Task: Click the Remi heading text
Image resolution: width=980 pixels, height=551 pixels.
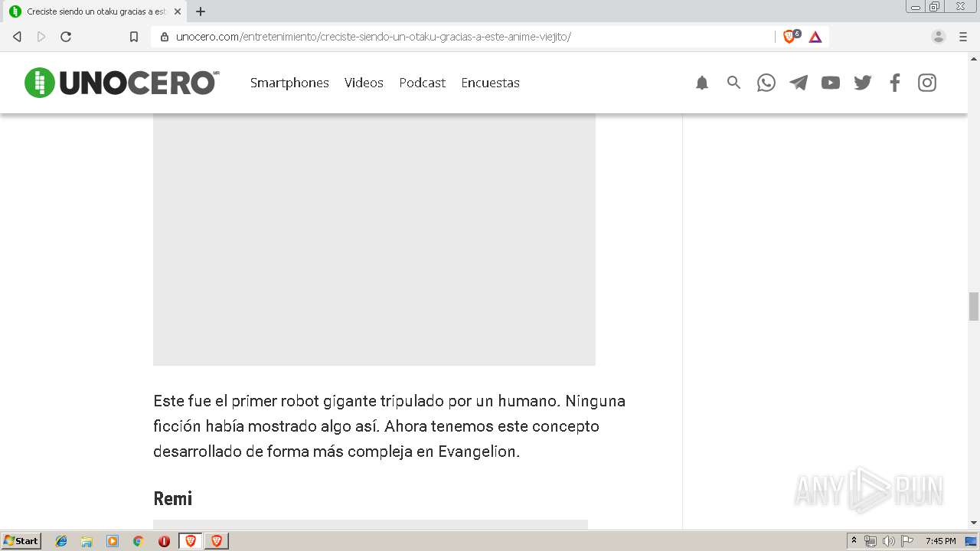Action: pos(173,498)
